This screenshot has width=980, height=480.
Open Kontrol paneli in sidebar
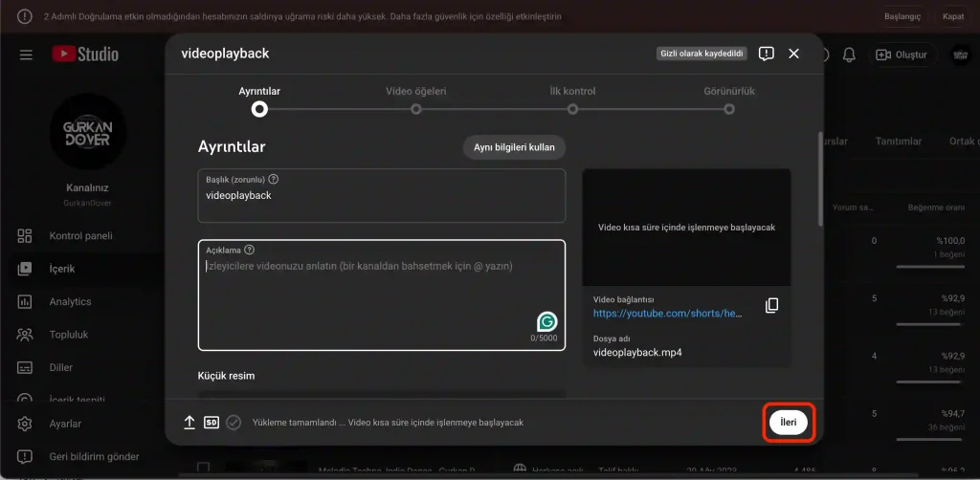coord(81,236)
